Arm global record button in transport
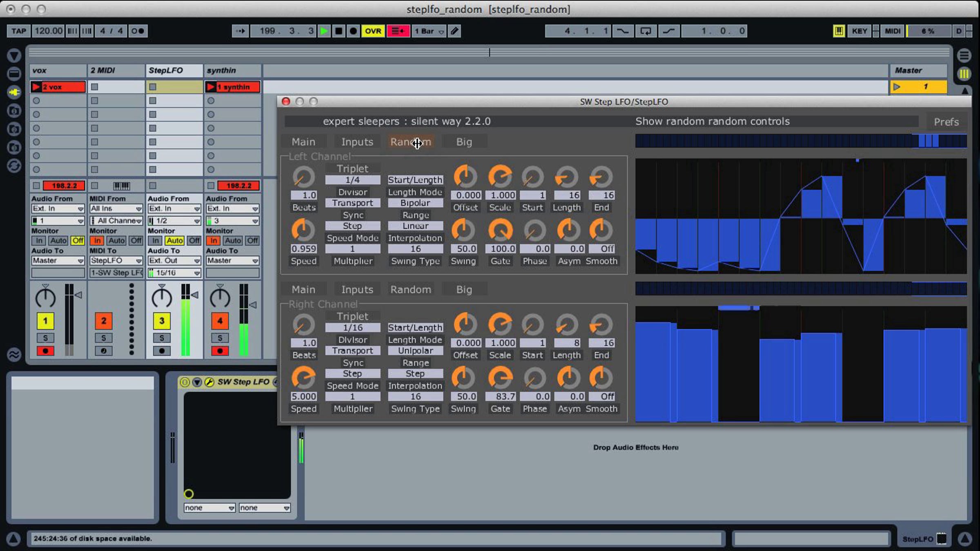 (x=353, y=31)
